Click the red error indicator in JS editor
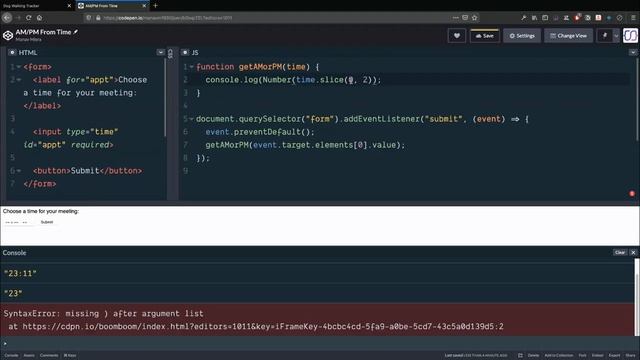Viewport: 640px width, 360px height. point(632,193)
